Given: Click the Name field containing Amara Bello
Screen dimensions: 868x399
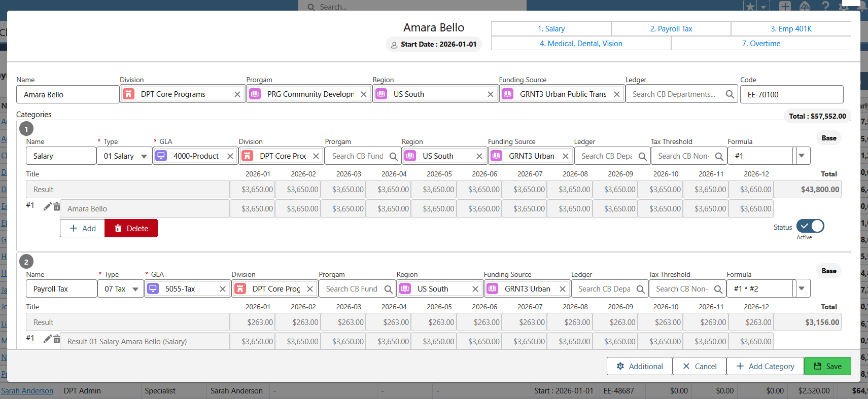Looking at the screenshot, I should click(x=67, y=94).
